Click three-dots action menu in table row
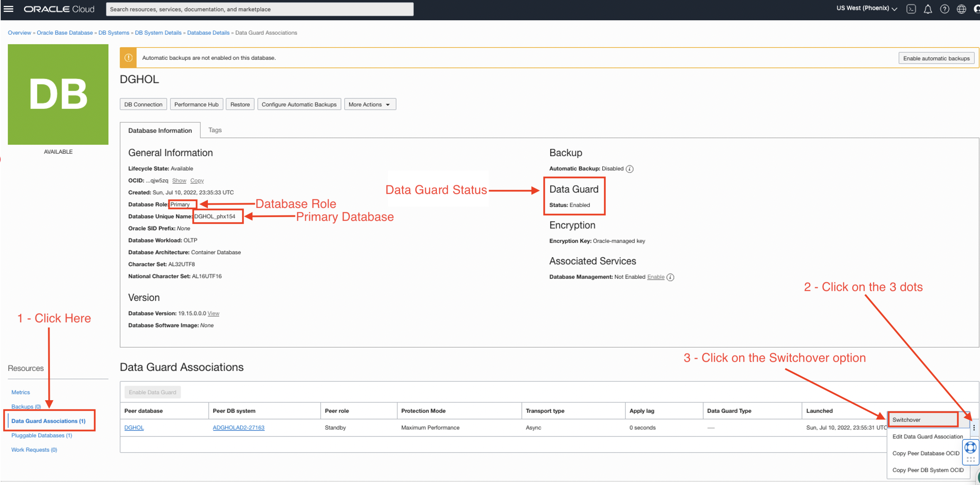 (x=974, y=427)
